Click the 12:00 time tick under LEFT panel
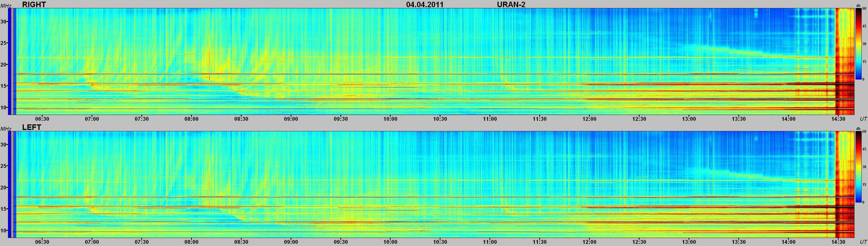 589,242
